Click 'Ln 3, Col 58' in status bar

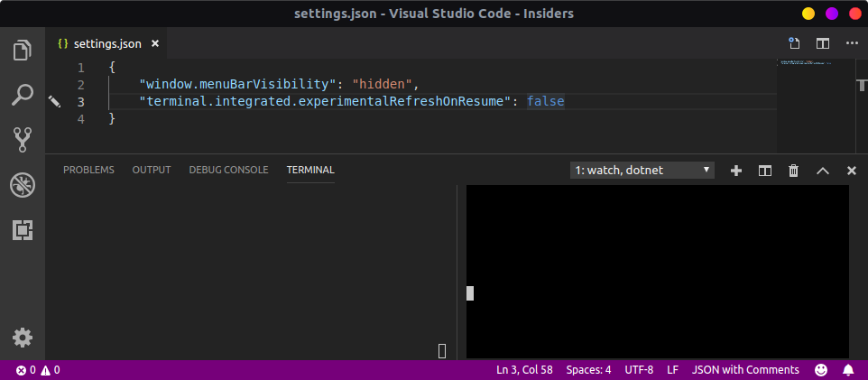(x=524, y=370)
